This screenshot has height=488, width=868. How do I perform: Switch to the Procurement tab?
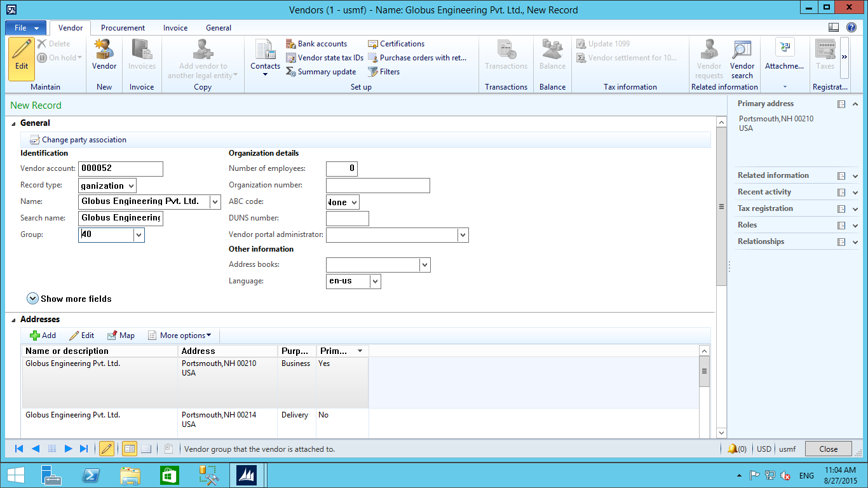coord(123,28)
